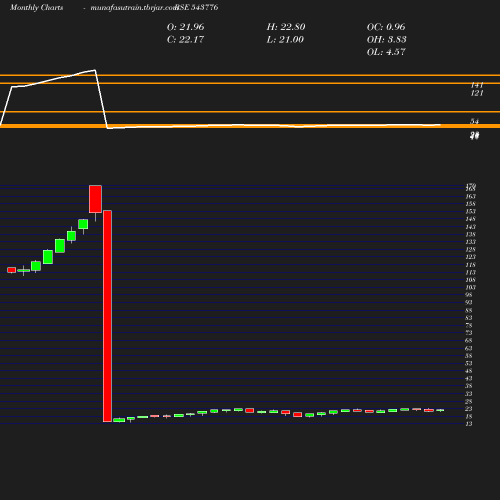
Task: Click the 68 price axis label
Action: (469, 341)
